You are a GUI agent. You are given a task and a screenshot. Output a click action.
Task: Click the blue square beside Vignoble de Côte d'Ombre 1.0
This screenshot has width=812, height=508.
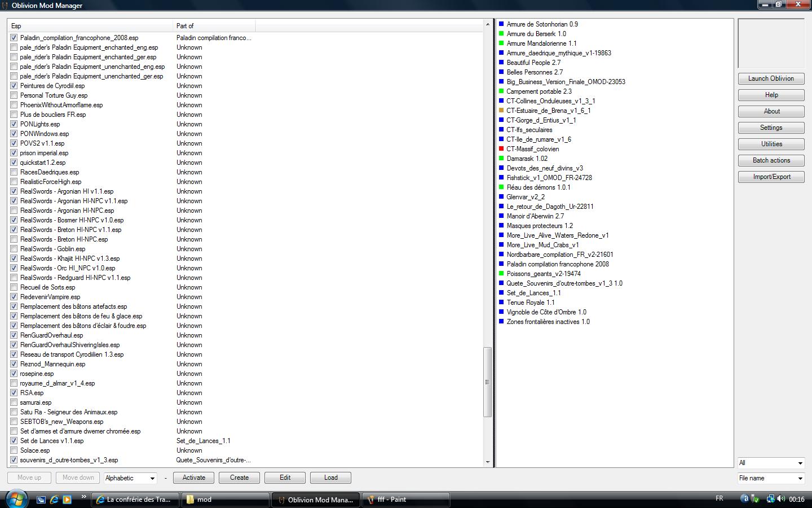pos(501,312)
